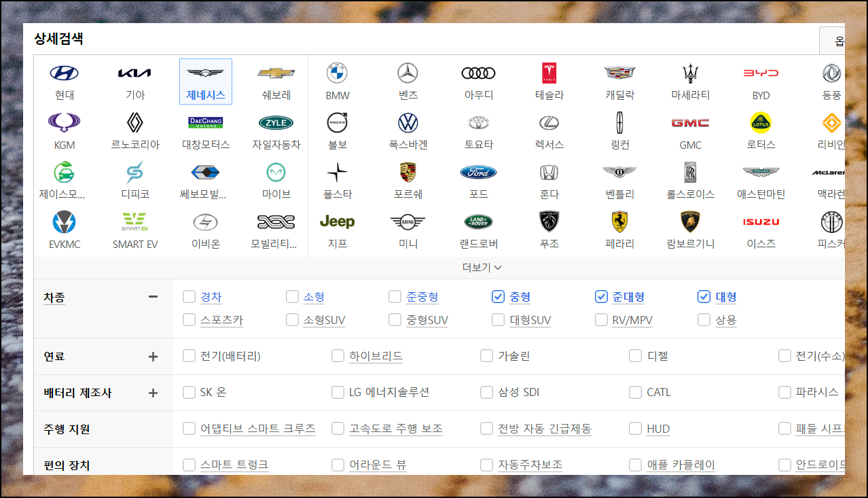Click the 편의 장치 row label
Image resolution: width=868 pixels, height=498 pixels.
tap(67, 465)
